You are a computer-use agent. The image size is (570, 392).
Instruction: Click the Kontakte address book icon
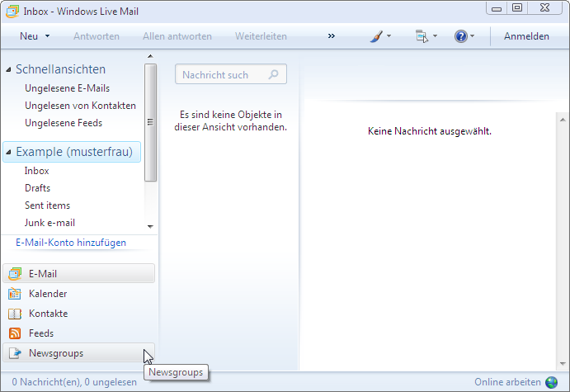[x=15, y=314]
